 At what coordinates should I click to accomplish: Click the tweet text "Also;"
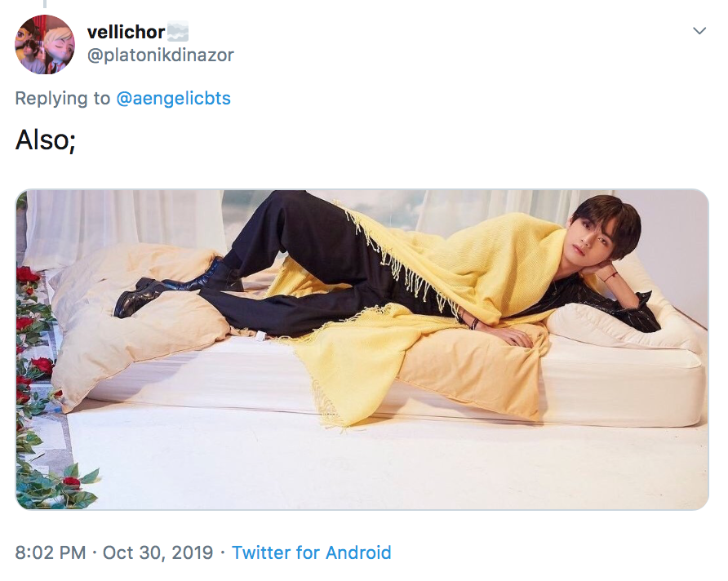(46, 140)
